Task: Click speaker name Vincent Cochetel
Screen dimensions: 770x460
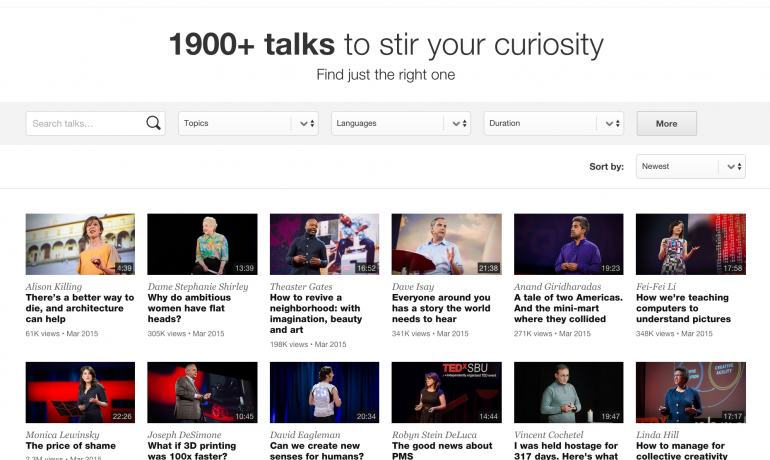Action: coord(549,434)
